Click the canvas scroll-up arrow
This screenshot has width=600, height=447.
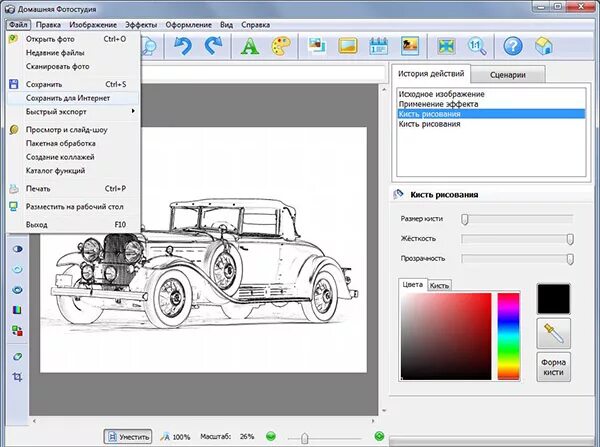point(384,89)
